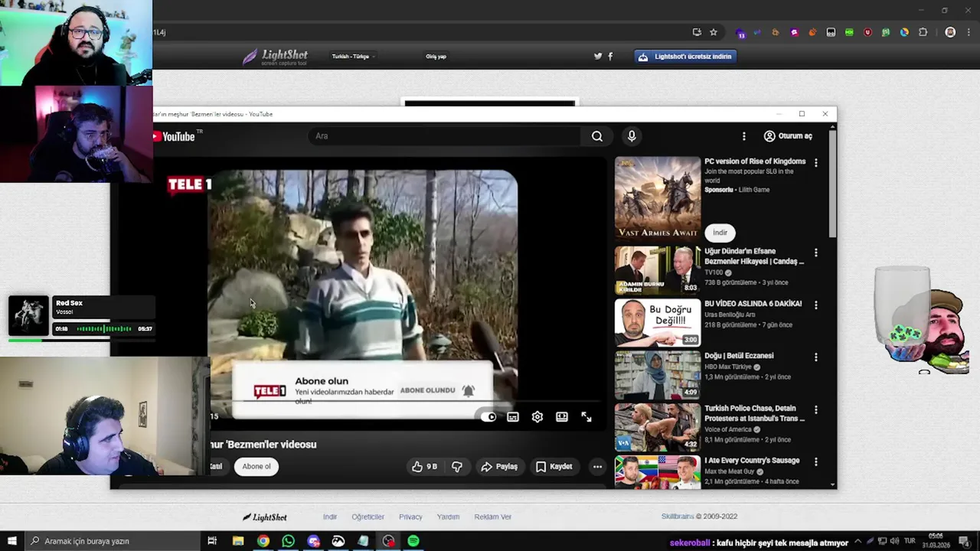Viewport: 980px width, 551px height.
Task: Open options for Uğur Dündar video
Action: [816, 253]
